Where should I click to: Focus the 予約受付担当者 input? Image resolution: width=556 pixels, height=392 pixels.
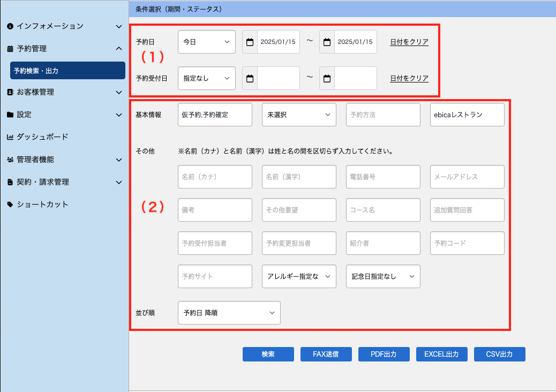coord(215,243)
